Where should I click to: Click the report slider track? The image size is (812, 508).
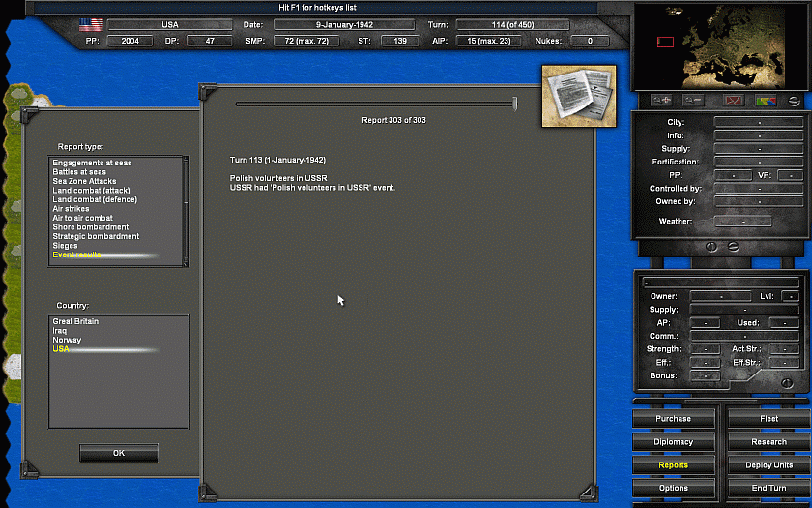(374, 104)
